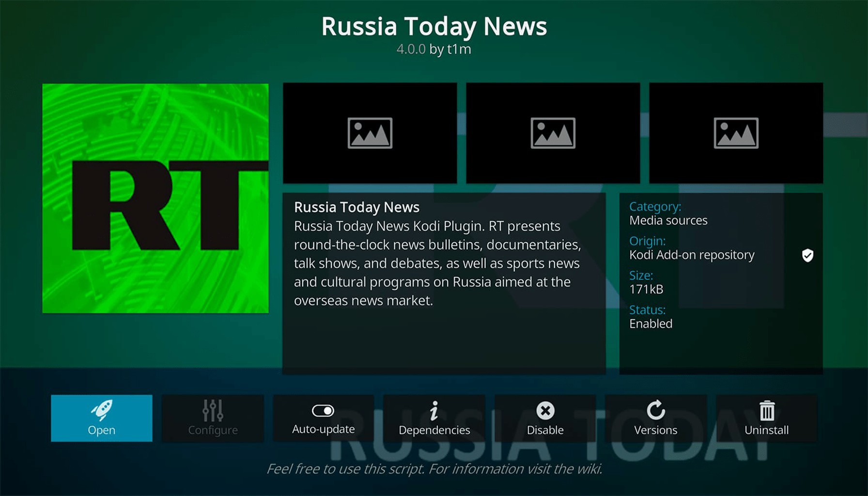Click 'Kodi Add-on repository' origin text

point(692,255)
